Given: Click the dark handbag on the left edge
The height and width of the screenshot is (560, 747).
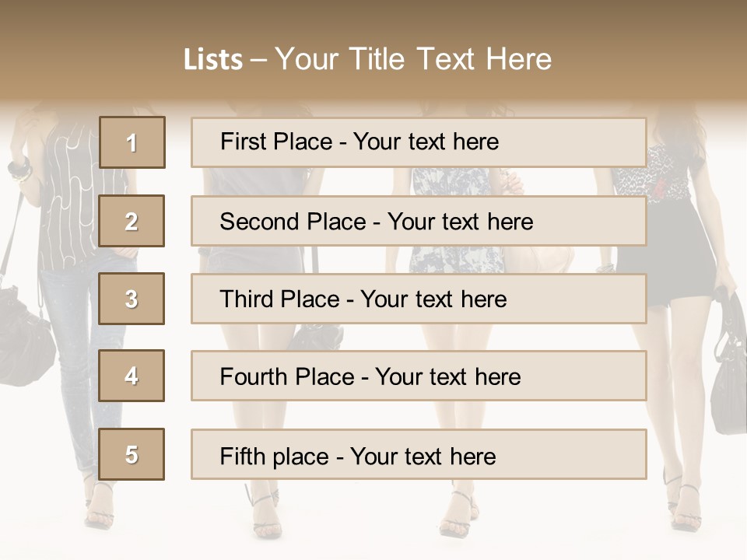Looking at the screenshot, I should tap(23, 334).
